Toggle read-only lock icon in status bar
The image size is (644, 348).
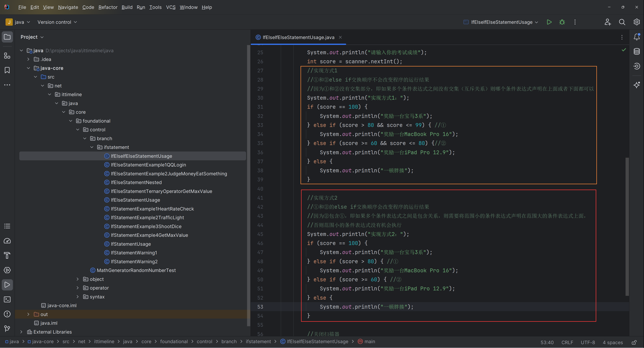pos(634,342)
